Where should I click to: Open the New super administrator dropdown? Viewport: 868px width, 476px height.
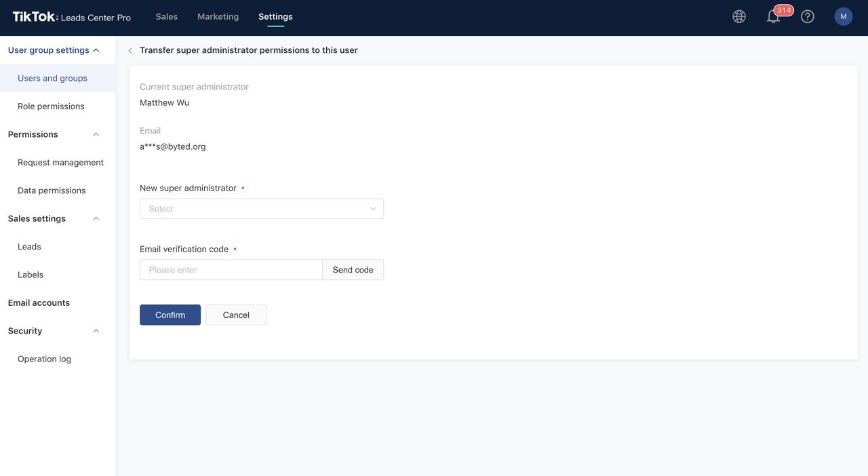pyautogui.click(x=261, y=208)
